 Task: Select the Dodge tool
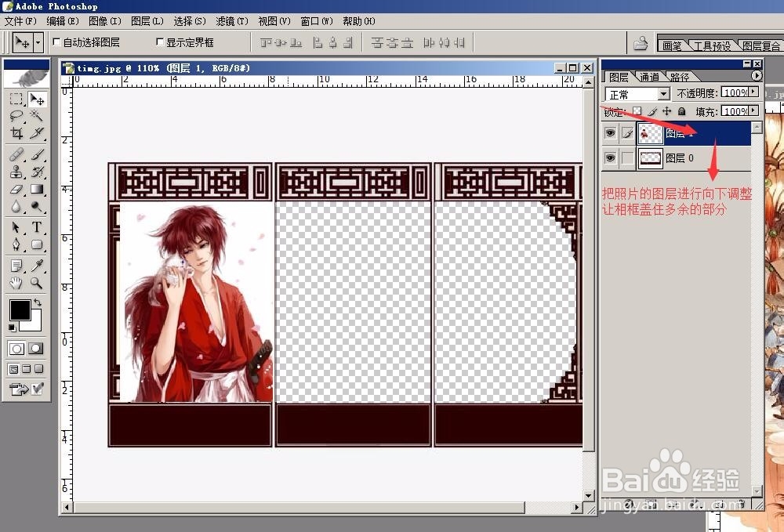click(37, 206)
